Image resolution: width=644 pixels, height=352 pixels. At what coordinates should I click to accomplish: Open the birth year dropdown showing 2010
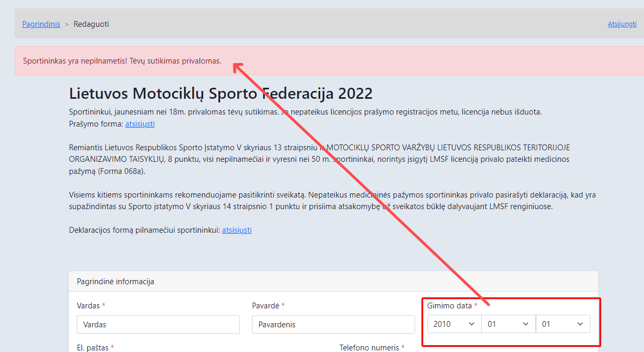click(x=455, y=324)
